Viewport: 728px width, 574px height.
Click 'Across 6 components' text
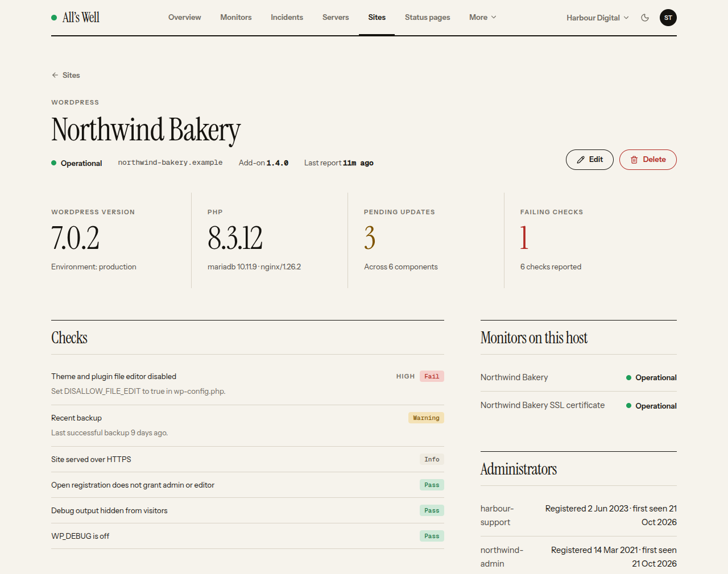tap(401, 267)
